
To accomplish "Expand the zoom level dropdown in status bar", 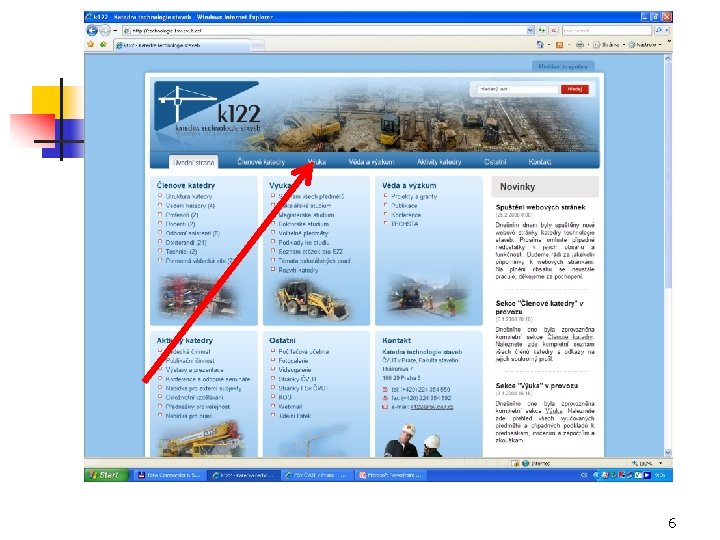I will click(661, 463).
